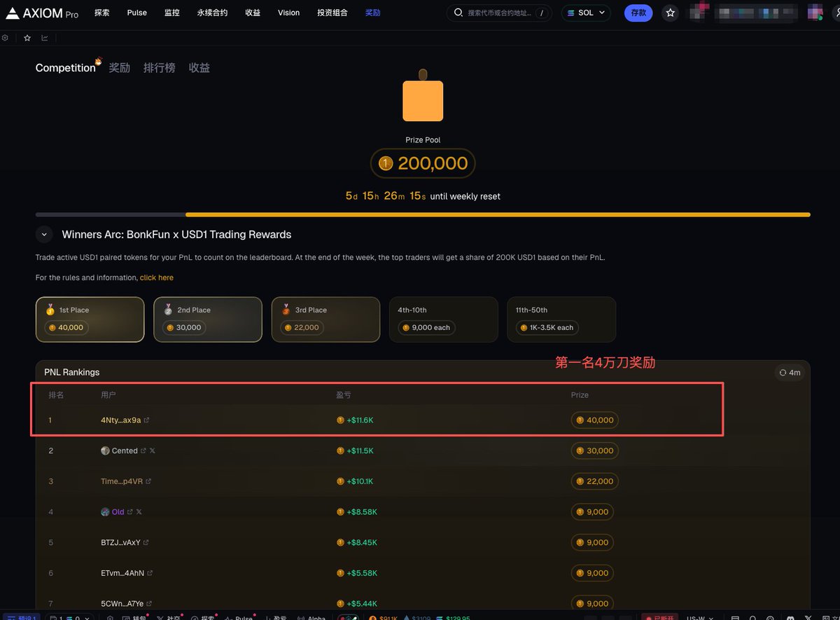The height and width of the screenshot is (620, 840).
Task: Click the +$11.5K PnL value
Action: point(360,451)
